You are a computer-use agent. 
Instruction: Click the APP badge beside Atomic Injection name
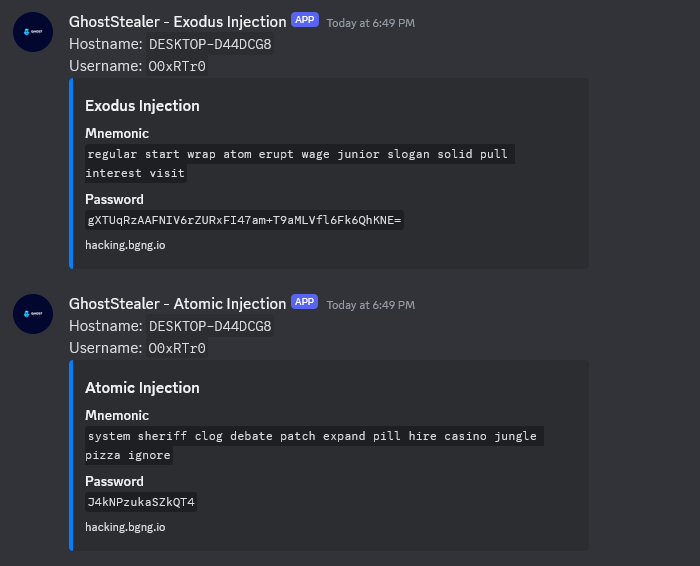click(x=304, y=302)
